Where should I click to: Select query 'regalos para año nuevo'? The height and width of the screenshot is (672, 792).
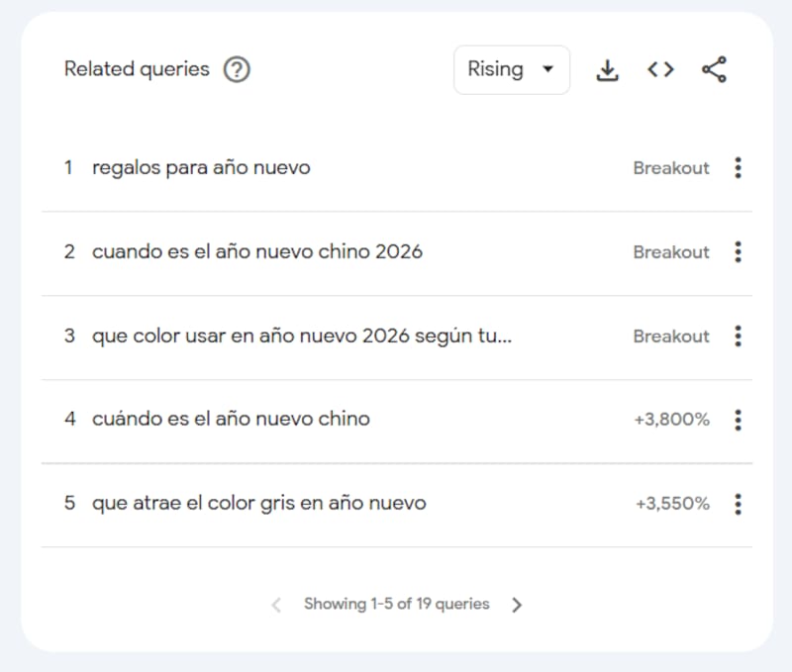(201, 168)
